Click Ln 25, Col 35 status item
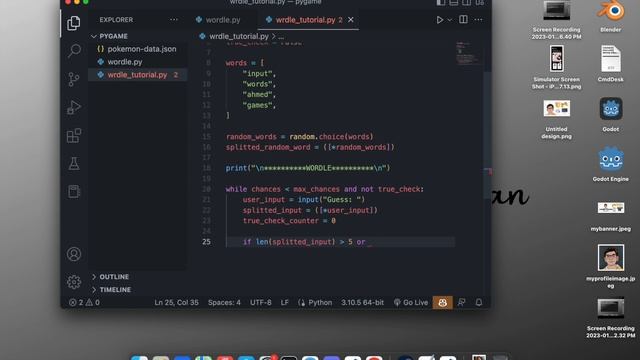This screenshot has width=640, height=360. [176, 302]
